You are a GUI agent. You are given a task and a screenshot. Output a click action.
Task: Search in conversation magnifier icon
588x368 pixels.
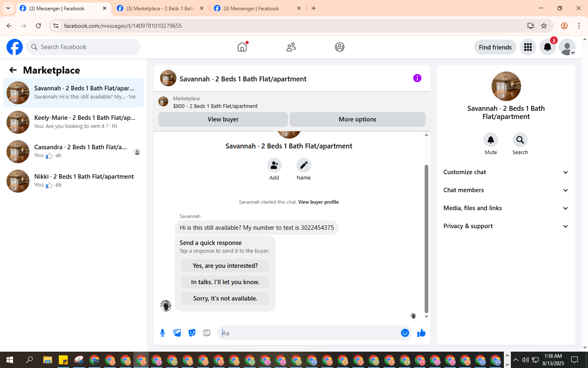click(x=520, y=140)
